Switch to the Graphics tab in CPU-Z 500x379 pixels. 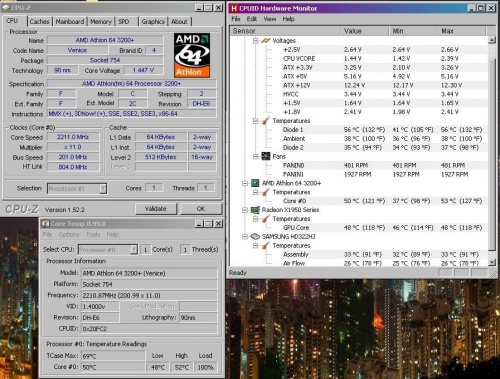pyautogui.click(x=153, y=21)
